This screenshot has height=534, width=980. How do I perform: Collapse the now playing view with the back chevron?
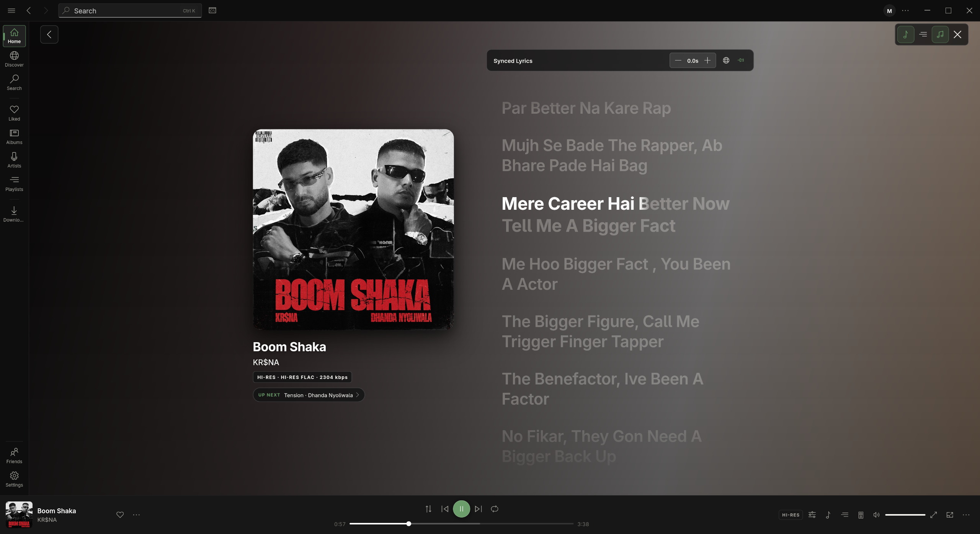[x=49, y=34]
